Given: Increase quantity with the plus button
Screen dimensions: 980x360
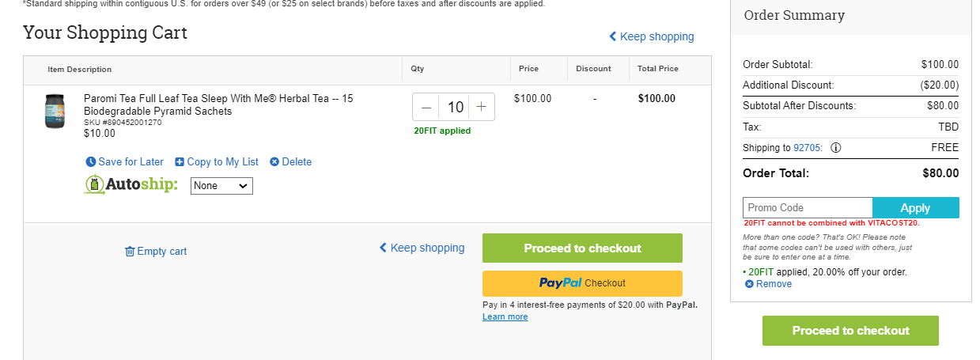Looking at the screenshot, I should click(x=481, y=107).
